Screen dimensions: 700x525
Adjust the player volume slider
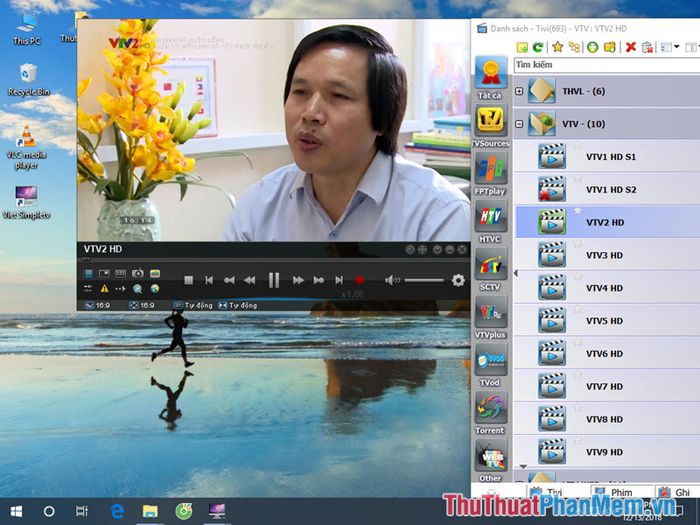(x=424, y=280)
